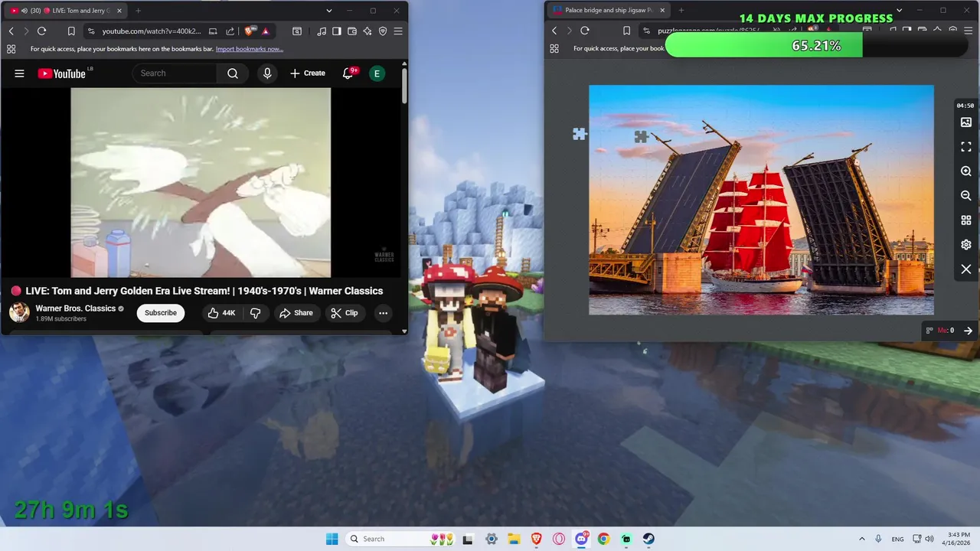The width and height of the screenshot is (980, 551).
Task: Dislike the Tom and Jerry live stream
Action: (256, 313)
